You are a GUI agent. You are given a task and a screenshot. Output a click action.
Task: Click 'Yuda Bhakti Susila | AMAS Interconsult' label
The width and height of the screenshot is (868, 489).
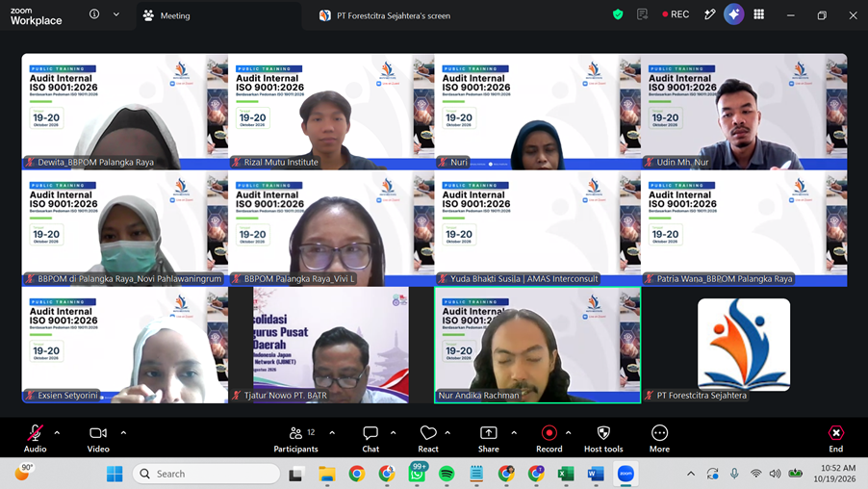524,278
